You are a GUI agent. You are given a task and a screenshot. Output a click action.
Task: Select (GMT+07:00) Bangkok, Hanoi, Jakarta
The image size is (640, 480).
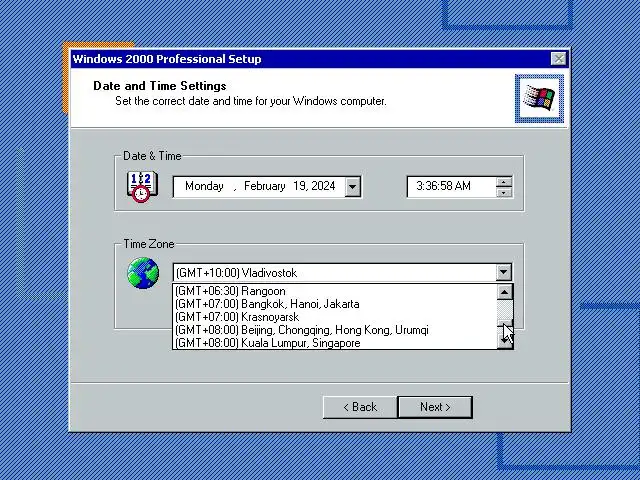(335, 304)
